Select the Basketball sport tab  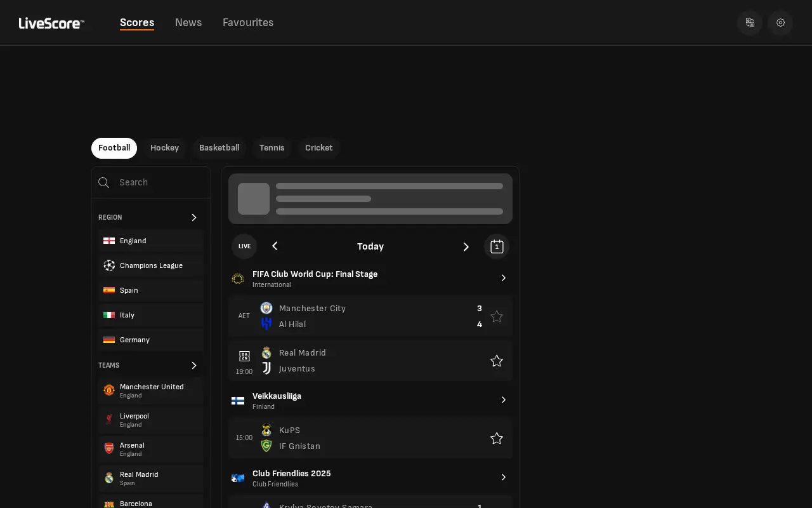point(219,148)
